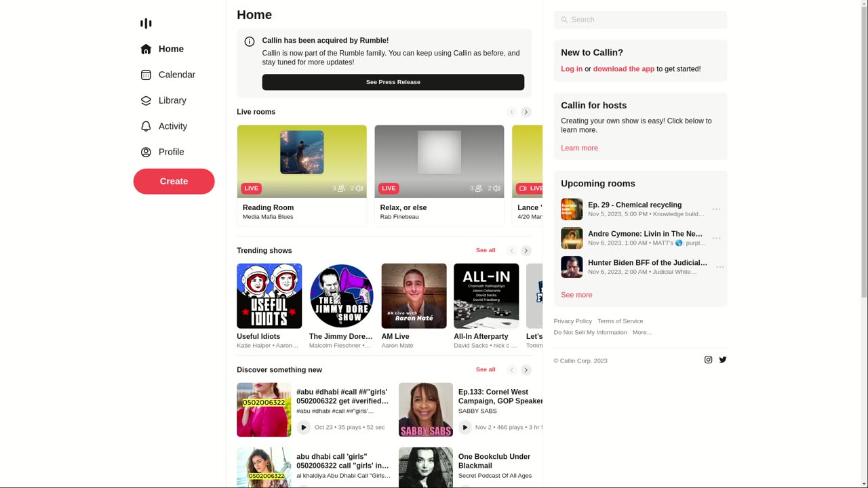Click One Bookclub Under Blackmail title

[x=494, y=462]
